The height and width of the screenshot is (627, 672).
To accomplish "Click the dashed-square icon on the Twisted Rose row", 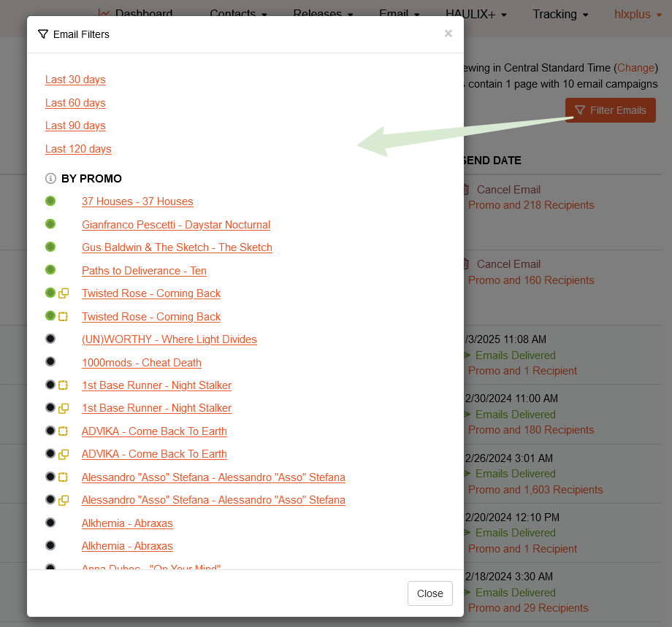I will (x=63, y=317).
